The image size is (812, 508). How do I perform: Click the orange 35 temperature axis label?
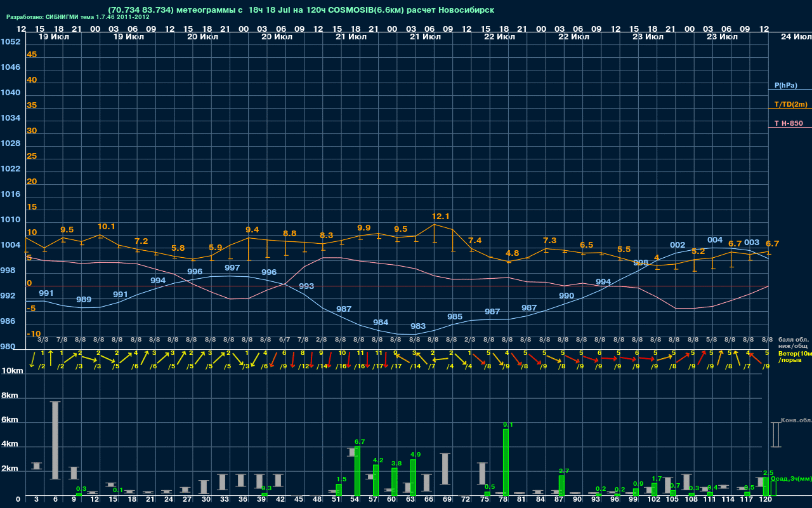[x=32, y=105]
